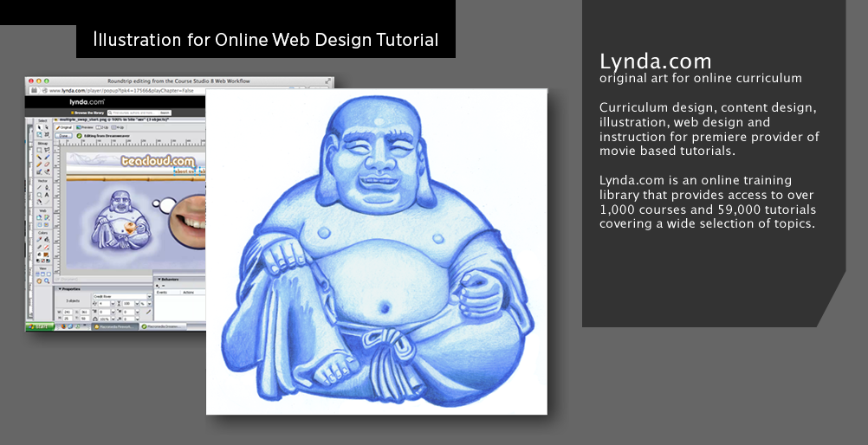Collapse the Behaviors panel triangle
The height and width of the screenshot is (445, 868).
click(x=159, y=279)
